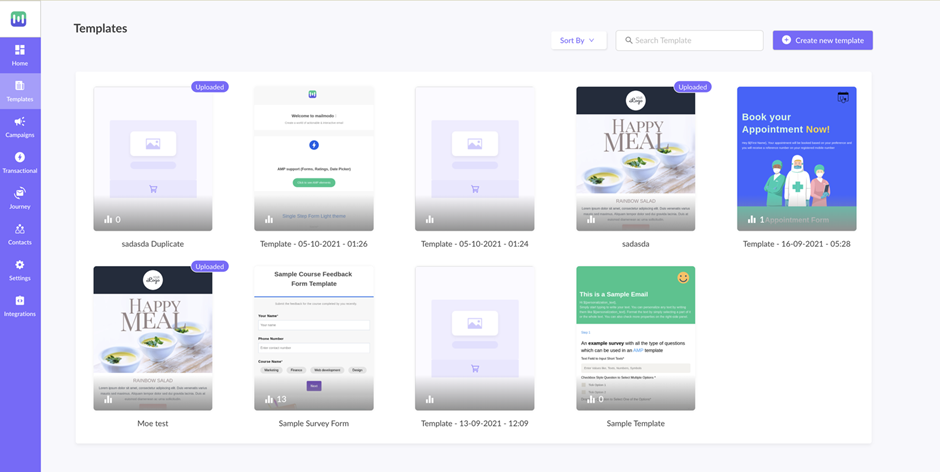940x472 pixels.
Task: Click the Search Template input field
Action: click(689, 40)
